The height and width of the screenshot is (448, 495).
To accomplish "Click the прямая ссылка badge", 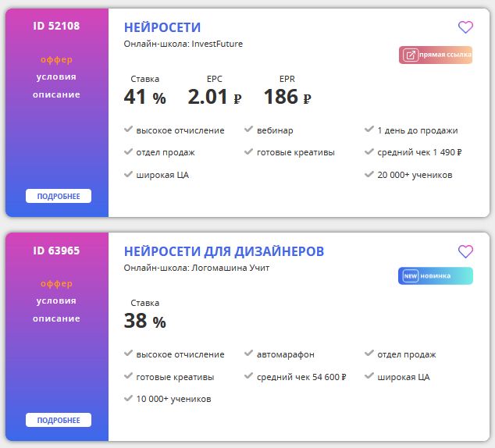I will pos(436,55).
